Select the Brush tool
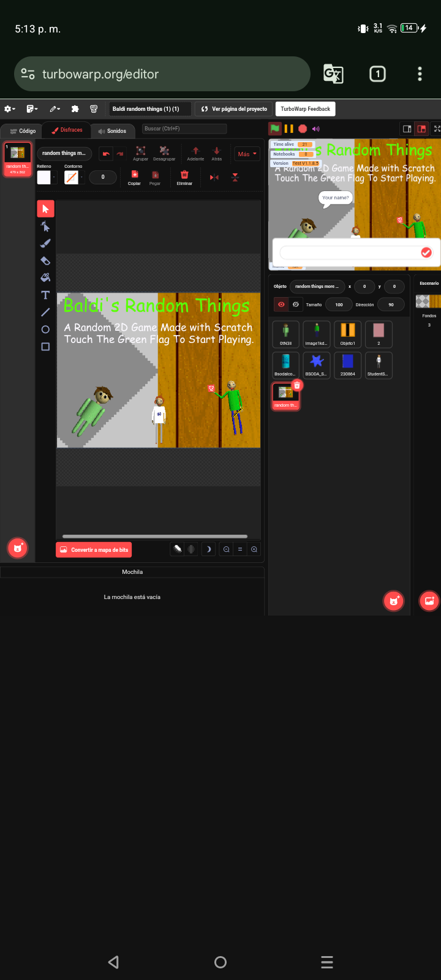Image resolution: width=441 pixels, height=980 pixels. [45, 243]
